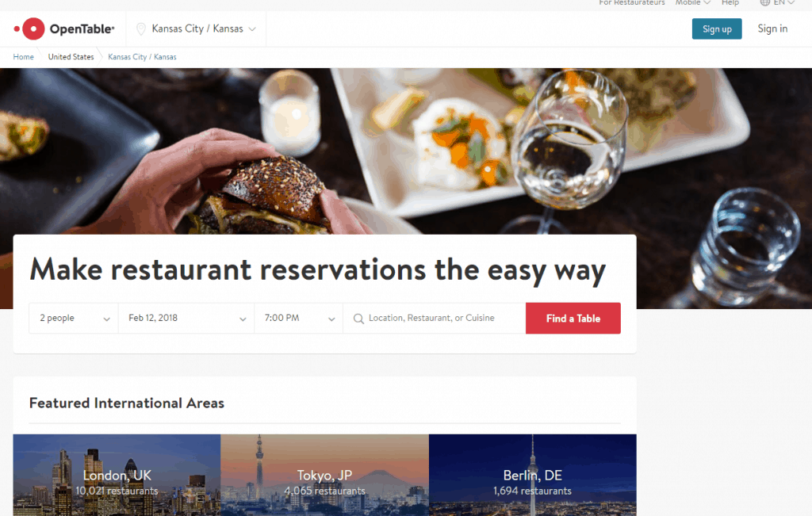Image resolution: width=812 pixels, height=516 pixels.
Task: Go to Home in the breadcrumb
Action: [23, 57]
